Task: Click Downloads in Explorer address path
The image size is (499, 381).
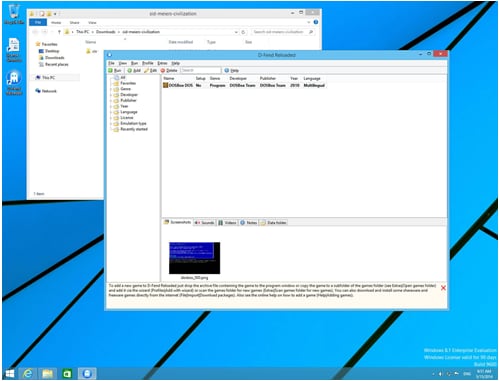Action: pyautogui.click(x=106, y=32)
